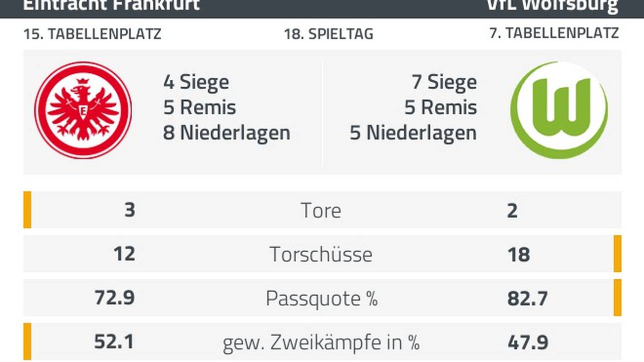The image size is (644, 362).
Task: Click the Torschüsse statistic label
Action: coord(321,254)
